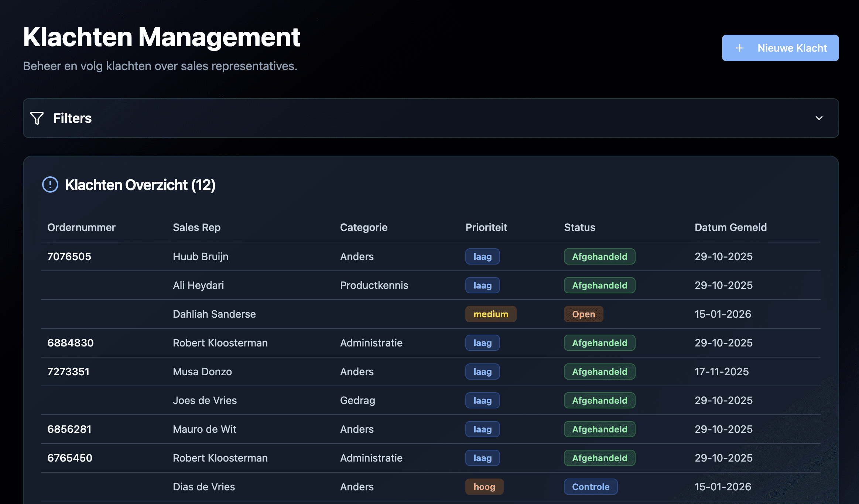Image resolution: width=859 pixels, height=504 pixels.
Task: Click Musa Donzo sales rep name
Action: (202, 372)
